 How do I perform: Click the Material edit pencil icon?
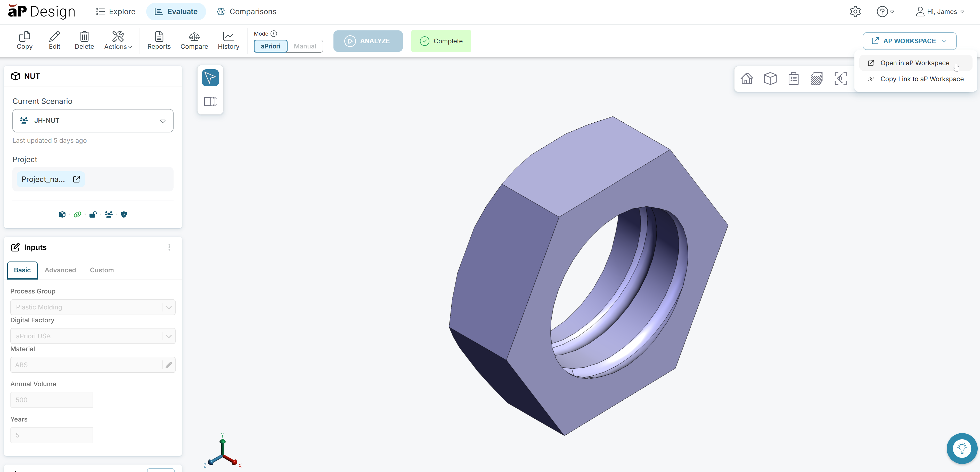168,365
